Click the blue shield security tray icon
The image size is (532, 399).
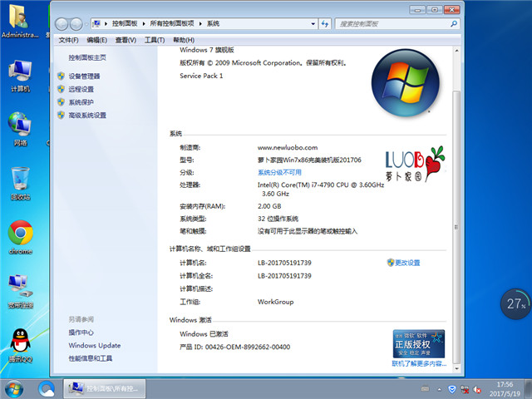tap(452, 389)
